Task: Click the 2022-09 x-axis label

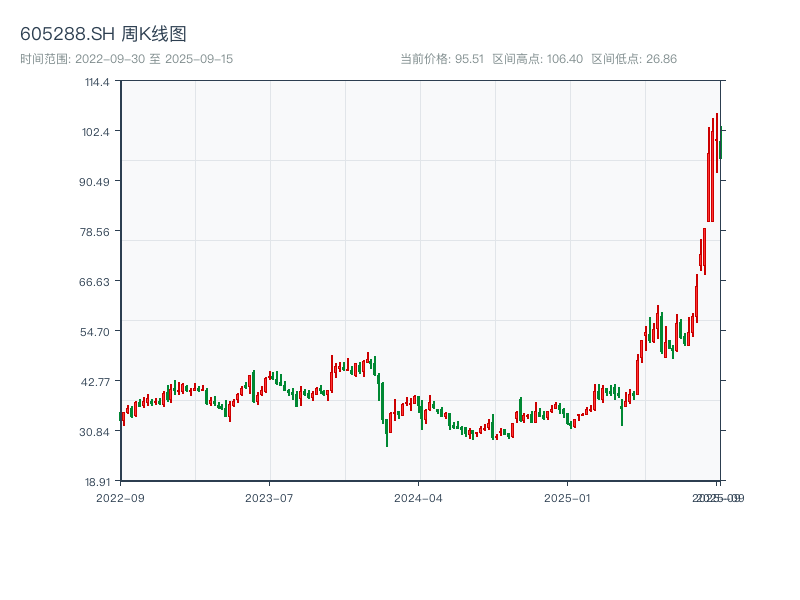Action: coord(120,497)
